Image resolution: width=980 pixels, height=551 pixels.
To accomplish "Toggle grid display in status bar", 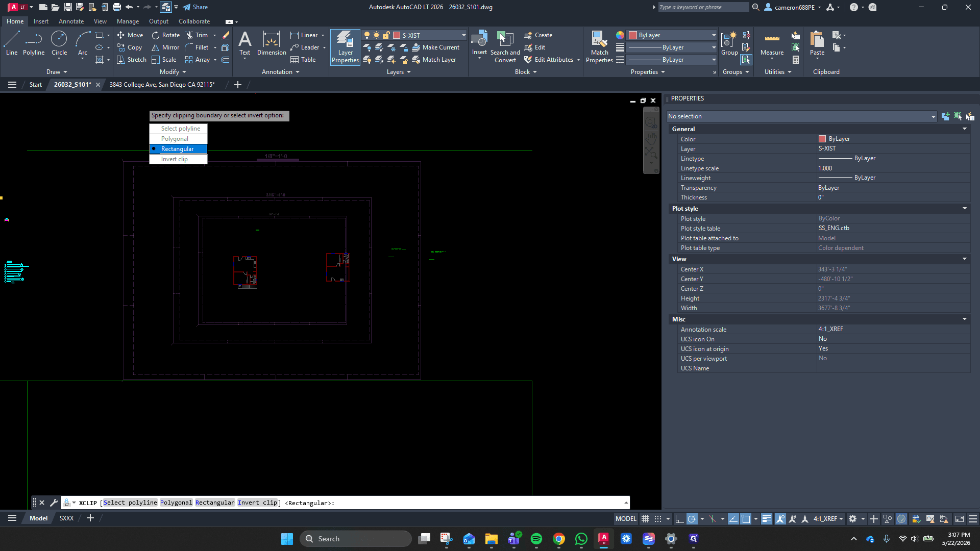I will [x=645, y=519].
